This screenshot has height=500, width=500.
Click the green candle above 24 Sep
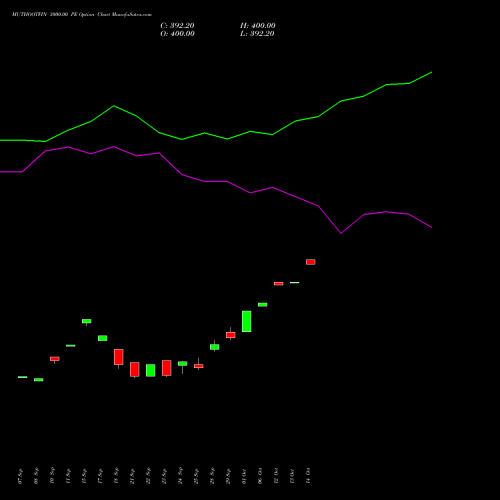pos(183,364)
